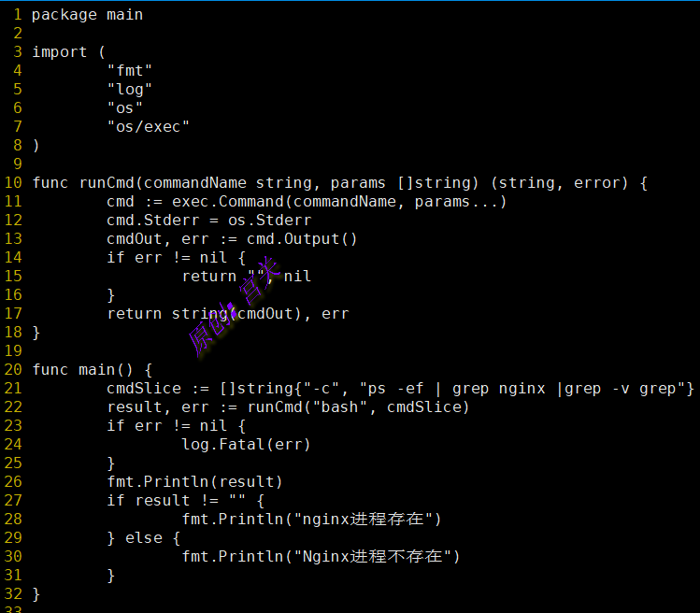Click the "fmt" import string
The image size is (700, 613).
pos(129,71)
